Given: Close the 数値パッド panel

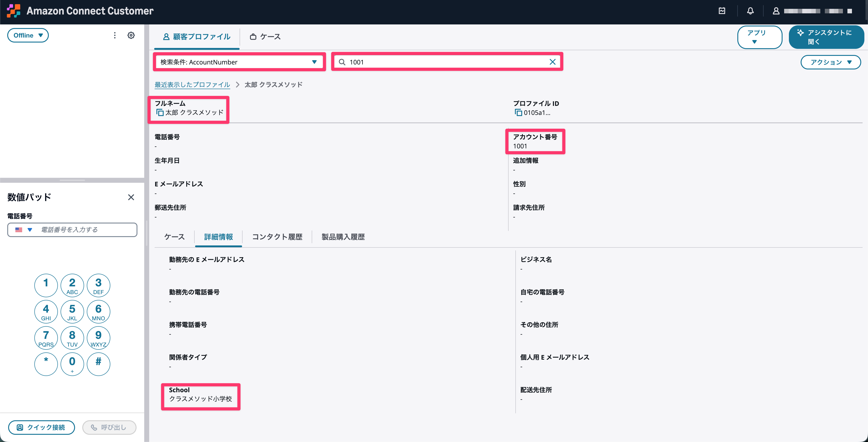Looking at the screenshot, I should tap(131, 197).
